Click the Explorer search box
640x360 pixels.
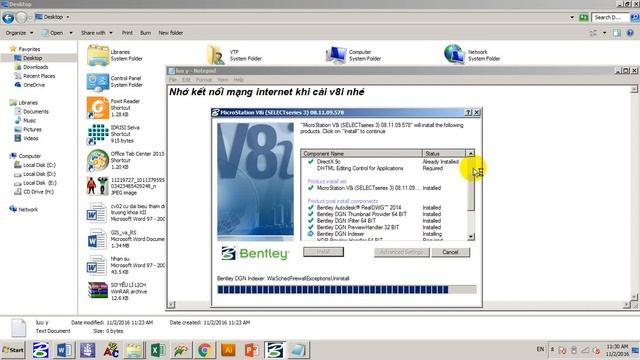(x=610, y=17)
